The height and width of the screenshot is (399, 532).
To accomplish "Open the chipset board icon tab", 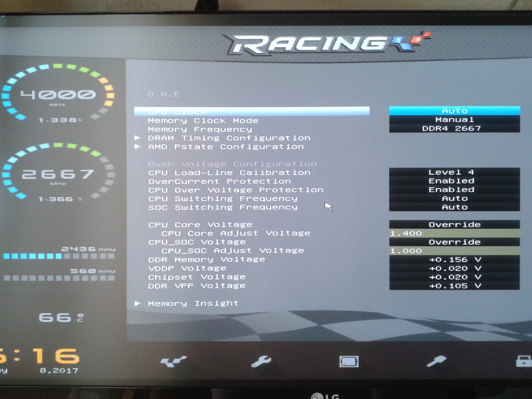I will 349,361.
